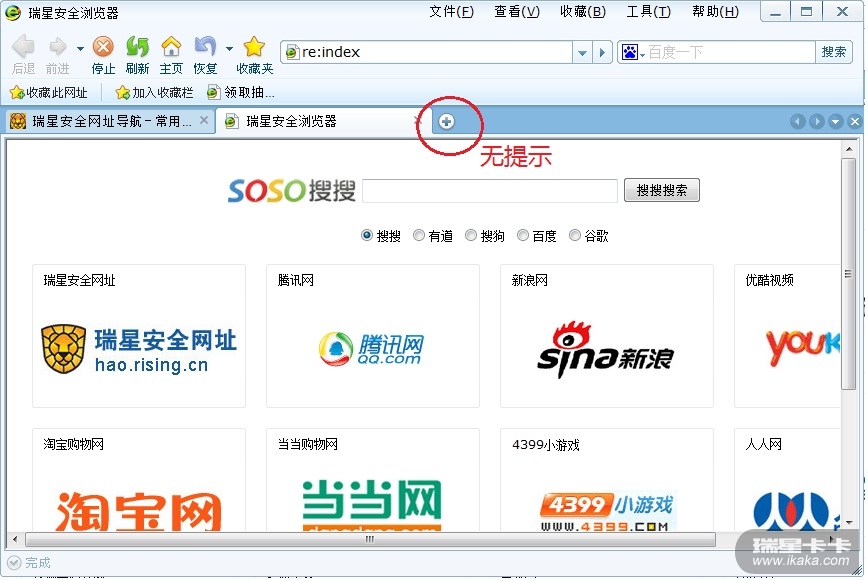Open the 腾讯网 QQ.com thumbnail
Viewport: 868px width, 580px height.
[x=373, y=336]
